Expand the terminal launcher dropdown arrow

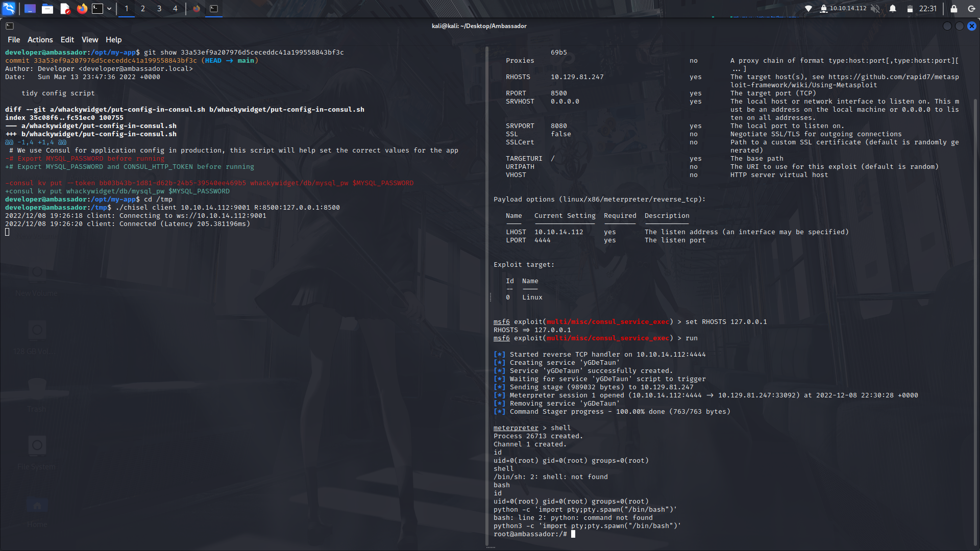109,9
